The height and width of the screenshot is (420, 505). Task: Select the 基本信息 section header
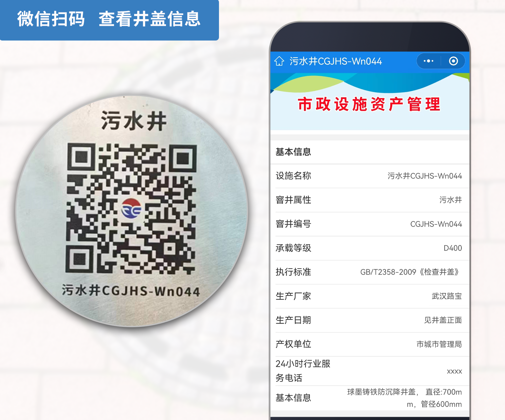tap(293, 152)
